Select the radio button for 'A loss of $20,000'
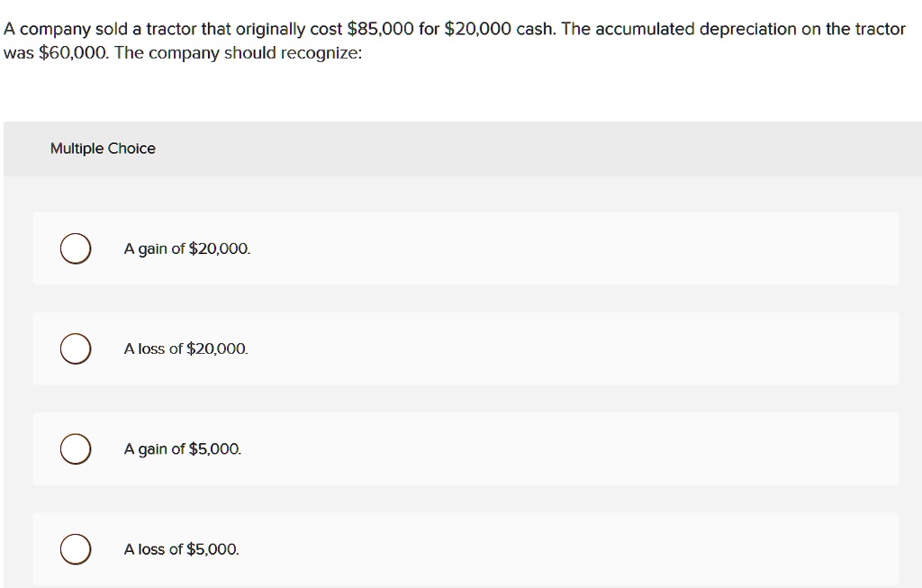Screen dimensions: 922x588 (76, 348)
